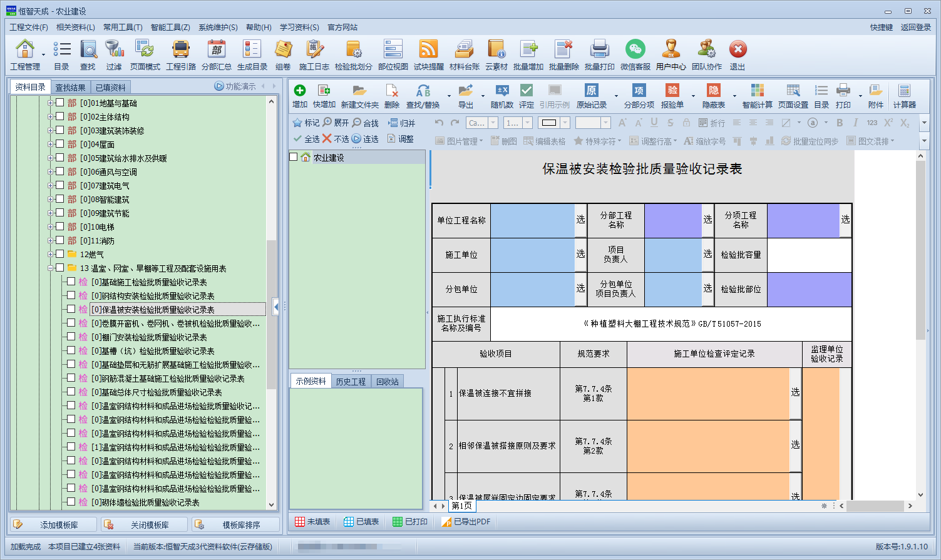Click the 添加模板库 button
Screen dimensions: 941x560
(54, 525)
